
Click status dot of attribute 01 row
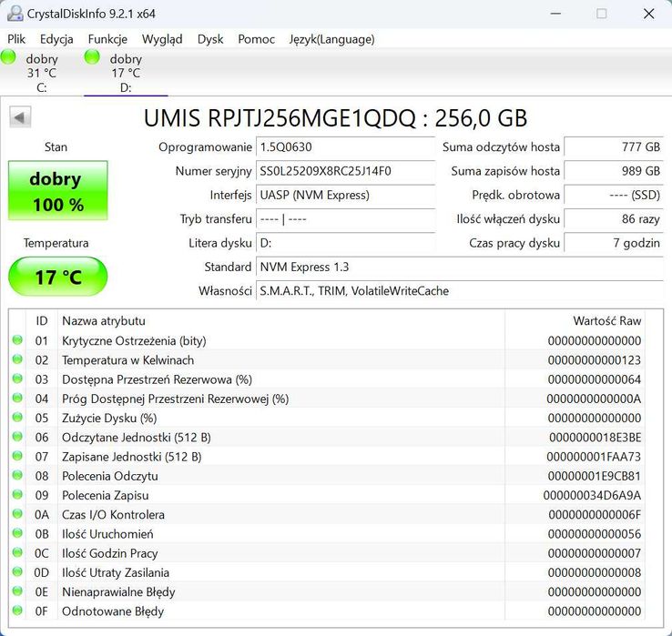click(x=17, y=340)
